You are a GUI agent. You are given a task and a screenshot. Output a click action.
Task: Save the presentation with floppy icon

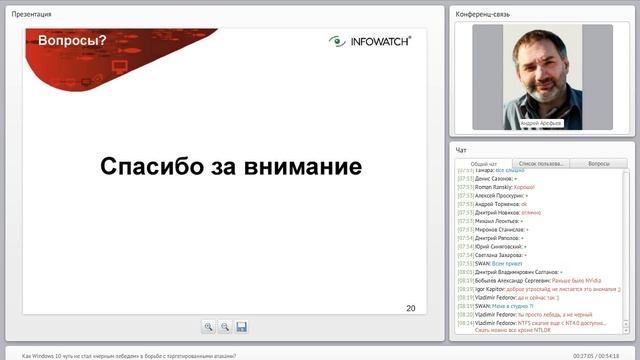tap(242, 327)
